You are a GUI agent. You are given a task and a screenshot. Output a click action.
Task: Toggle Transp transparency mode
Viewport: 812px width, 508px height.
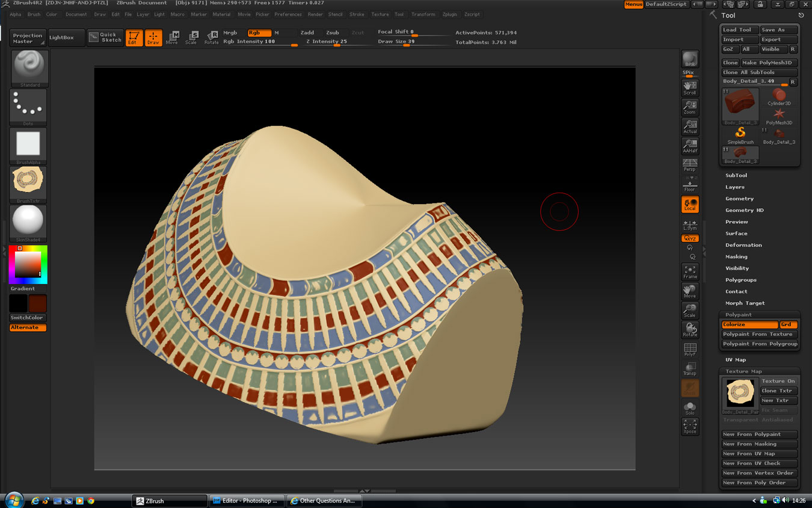tap(690, 368)
